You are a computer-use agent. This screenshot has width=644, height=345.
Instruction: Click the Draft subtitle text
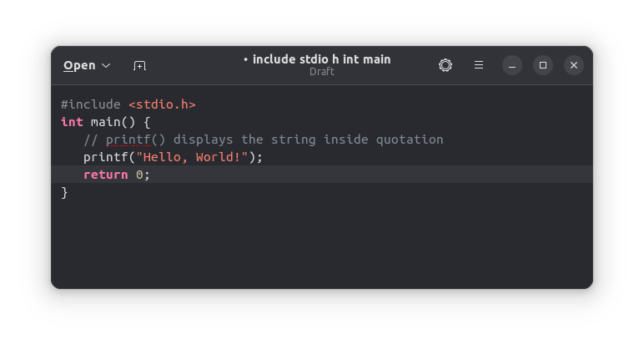click(x=321, y=72)
